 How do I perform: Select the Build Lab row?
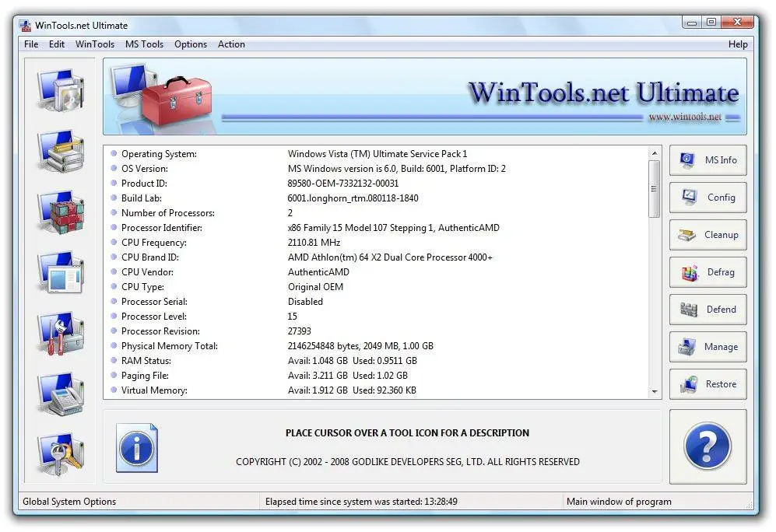(376, 198)
